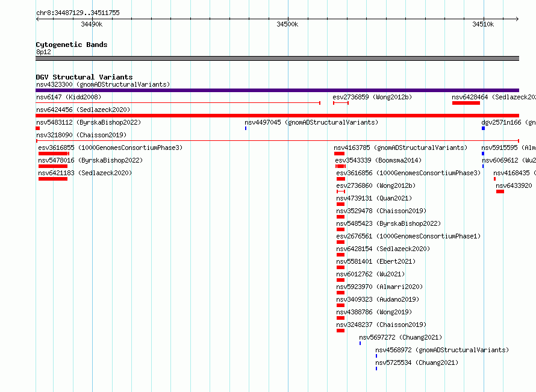Open variant esv3543339 (Boomsma2014)
Screen dimensions: 536x392
(x=378, y=160)
